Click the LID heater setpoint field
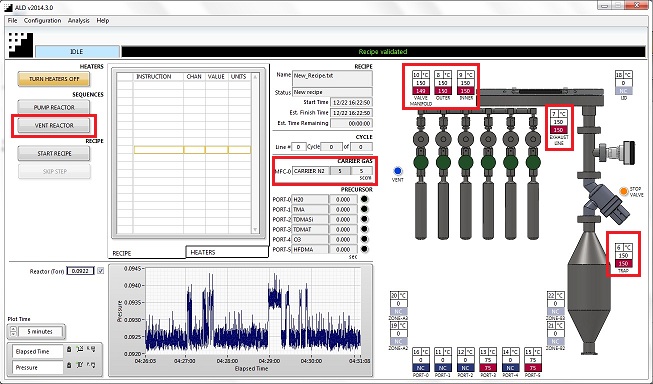The image size is (653, 384). [x=623, y=83]
